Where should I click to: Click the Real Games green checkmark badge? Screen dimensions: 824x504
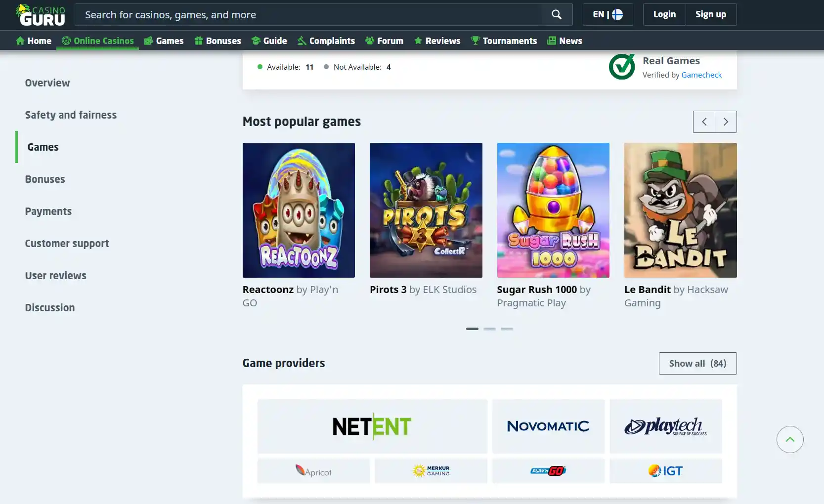(622, 67)
